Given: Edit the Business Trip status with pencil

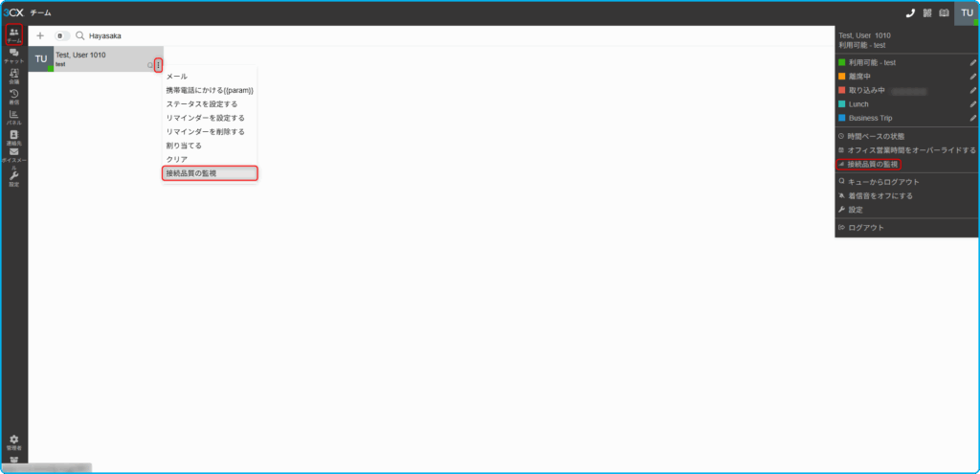Looking at the screenshot, I should coord(972,118).
